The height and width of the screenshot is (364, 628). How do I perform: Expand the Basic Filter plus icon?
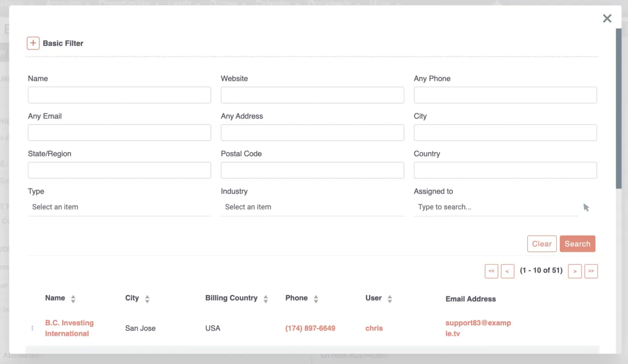point(33,43)
